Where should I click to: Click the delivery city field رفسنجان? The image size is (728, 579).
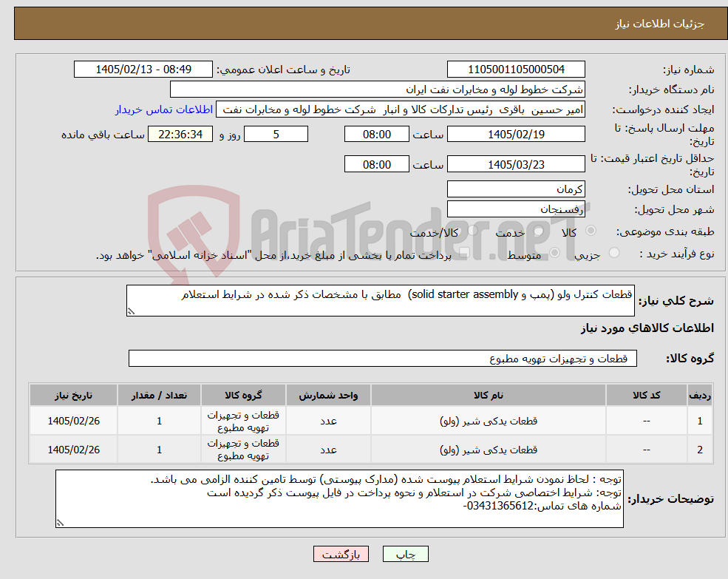coord(516,209)
